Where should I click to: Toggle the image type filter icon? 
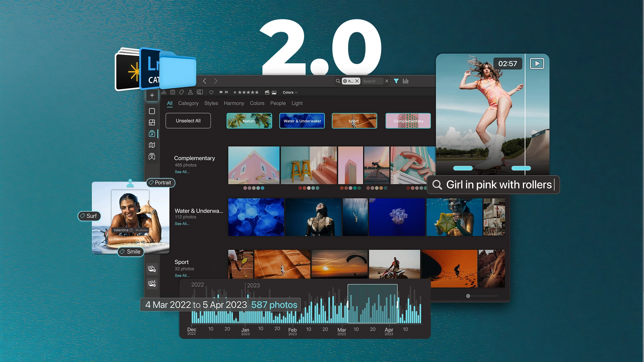274,93
